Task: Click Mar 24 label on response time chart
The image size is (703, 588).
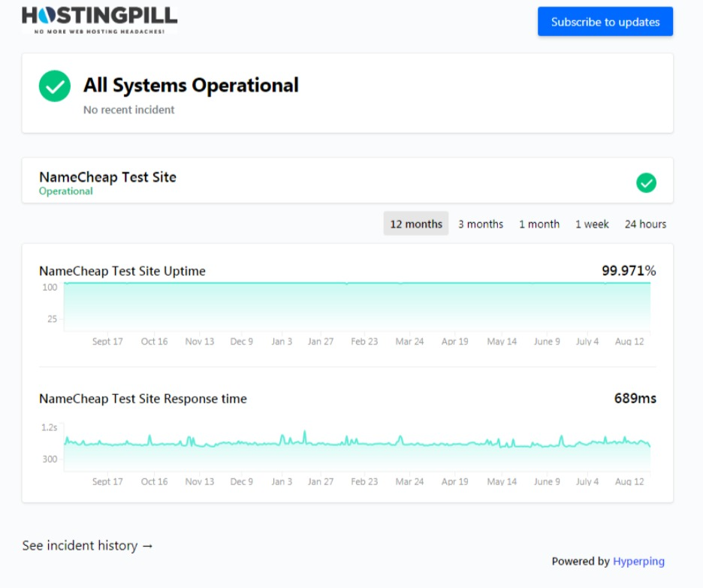Action: click(409, 482)
